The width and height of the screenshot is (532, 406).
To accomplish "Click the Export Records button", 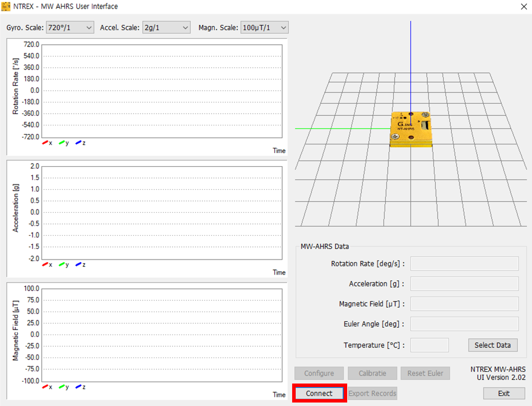I will click(372, 393).
